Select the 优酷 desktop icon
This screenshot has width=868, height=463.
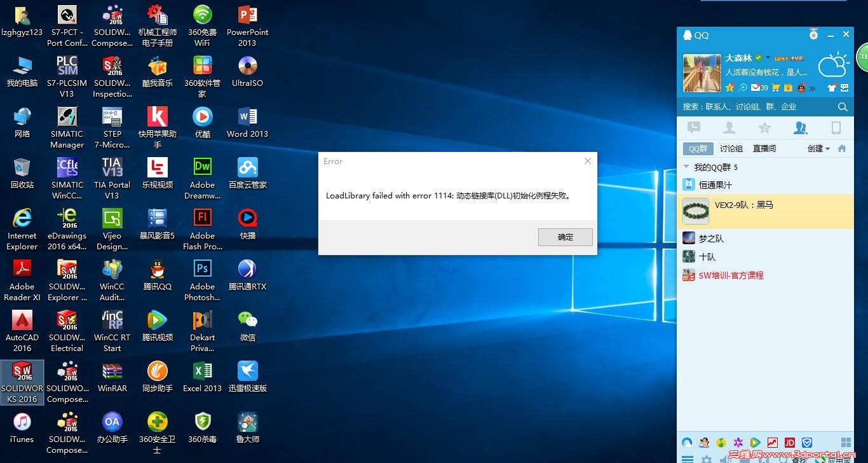[x=202, y=123]
